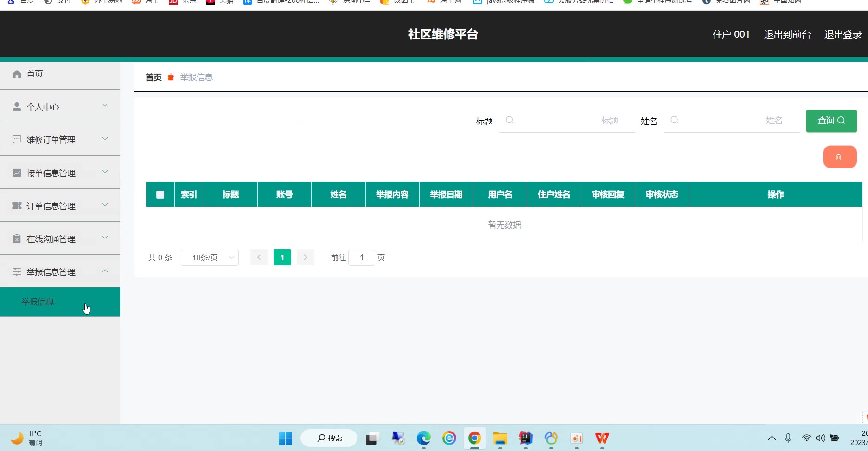This screenshot has width=868, height=451.
Task: Click the home icon beside 首页
Action: click(x=17, y=74)
